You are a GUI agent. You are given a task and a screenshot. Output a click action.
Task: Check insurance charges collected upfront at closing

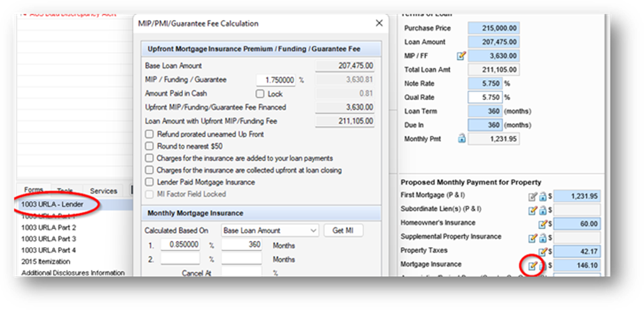pos(149,170)
